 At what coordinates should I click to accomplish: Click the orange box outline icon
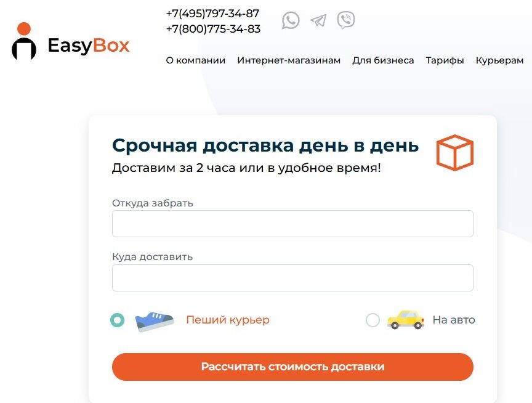coord(454,152)
